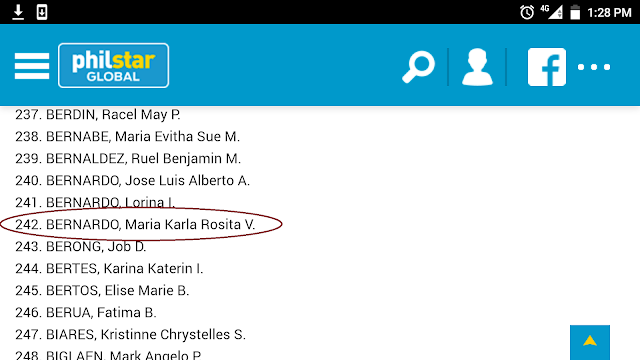Select entry 247 BIARES, Kristinne Chrystelles S.

tap(131, 335)
